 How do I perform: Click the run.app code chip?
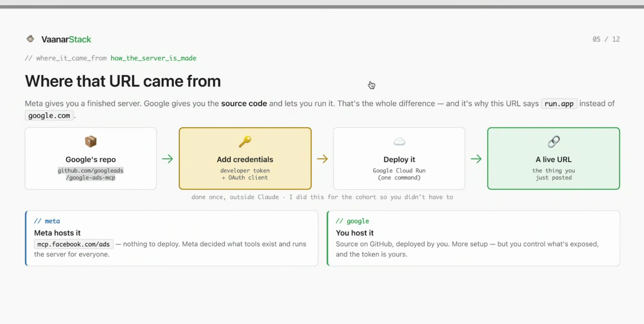pyautogui.click(x=559, y=104)
